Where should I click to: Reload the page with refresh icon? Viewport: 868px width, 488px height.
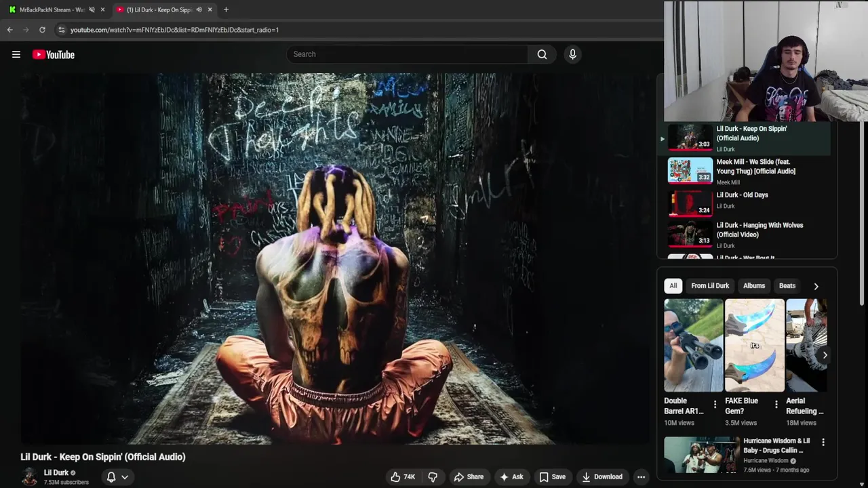coord(42,30)
